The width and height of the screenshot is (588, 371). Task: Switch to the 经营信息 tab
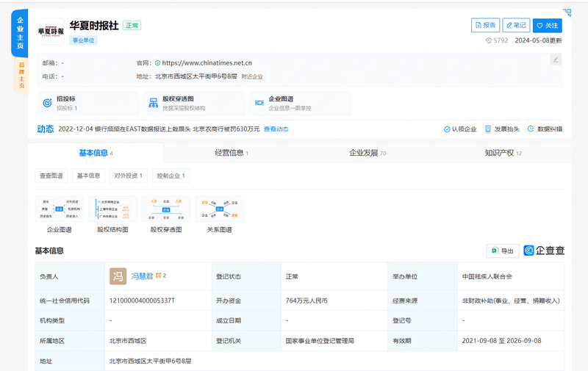pyautogui.click(x=232, y=153)
